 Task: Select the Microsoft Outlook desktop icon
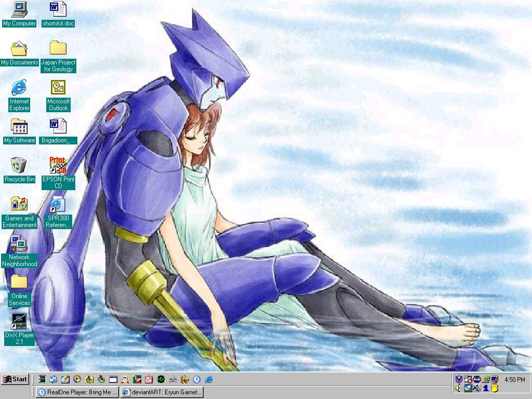click(58, 96)
